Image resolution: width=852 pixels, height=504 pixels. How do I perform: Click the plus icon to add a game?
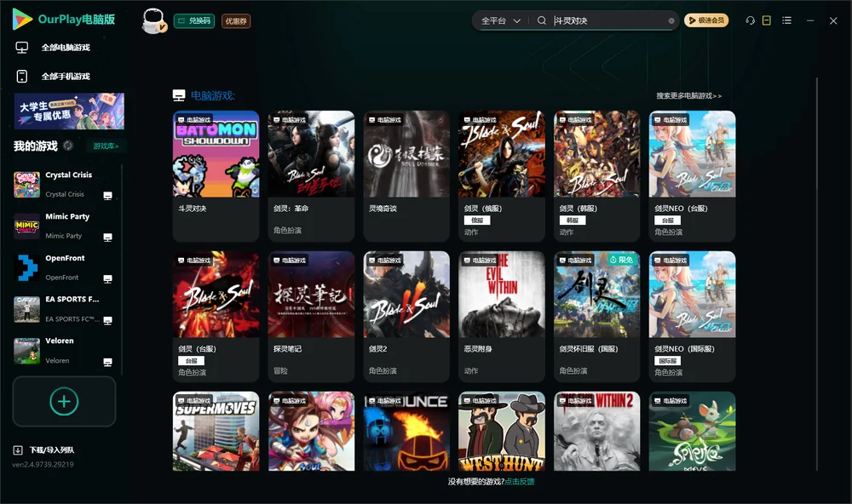[x=64, y=401]
